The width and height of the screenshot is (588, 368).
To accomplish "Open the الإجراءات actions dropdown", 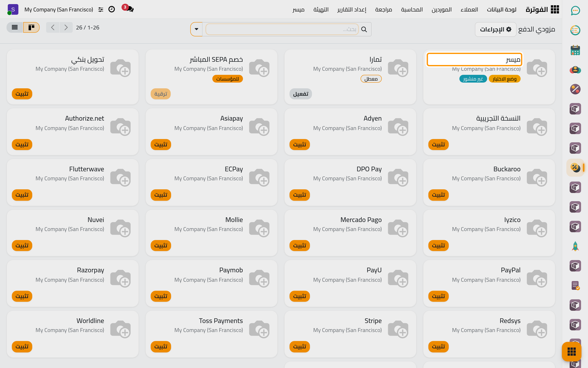I will pos(496,29).
